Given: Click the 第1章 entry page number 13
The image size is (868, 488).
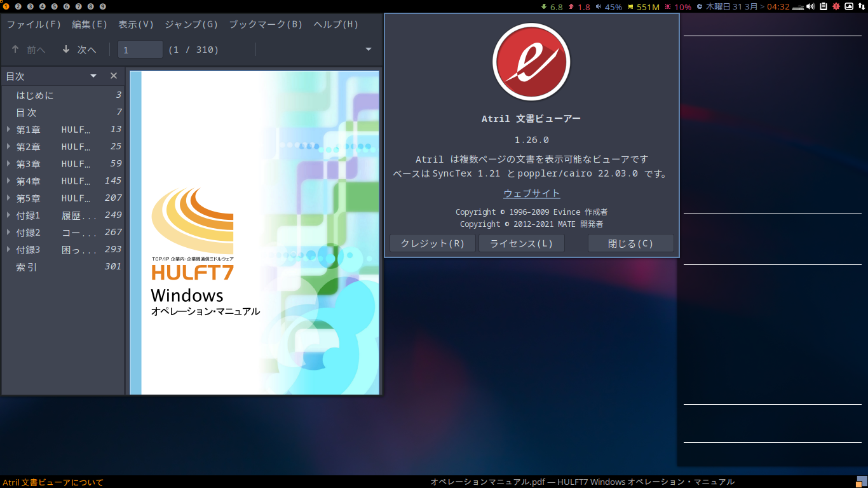Looking at the screenshot, I should [x=116, y=130].
